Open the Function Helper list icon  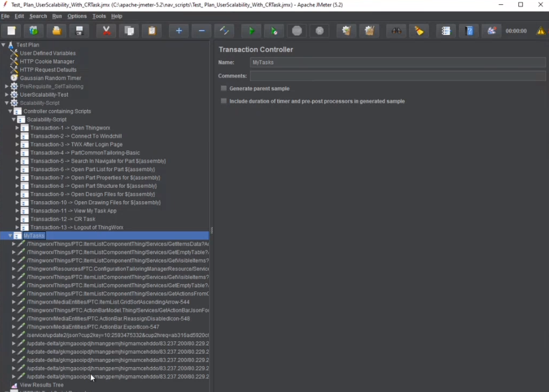tap(446, 31)
